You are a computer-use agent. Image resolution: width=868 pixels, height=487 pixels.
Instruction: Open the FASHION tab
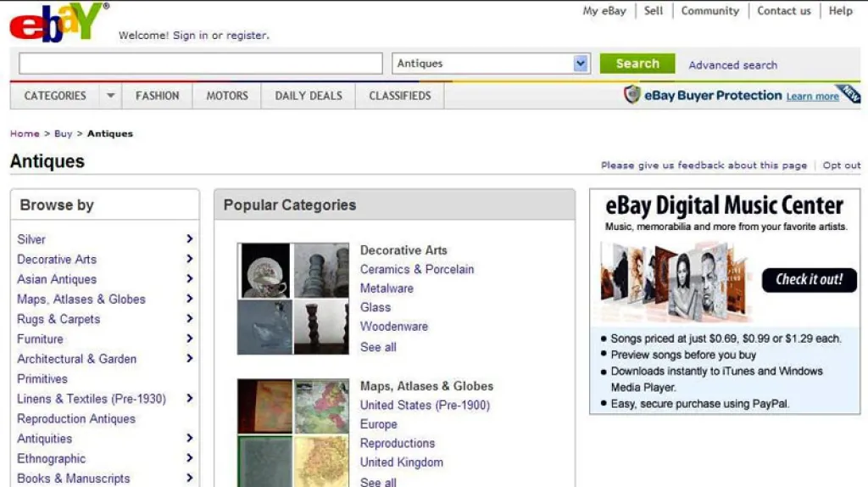click(x=157, y=96)
